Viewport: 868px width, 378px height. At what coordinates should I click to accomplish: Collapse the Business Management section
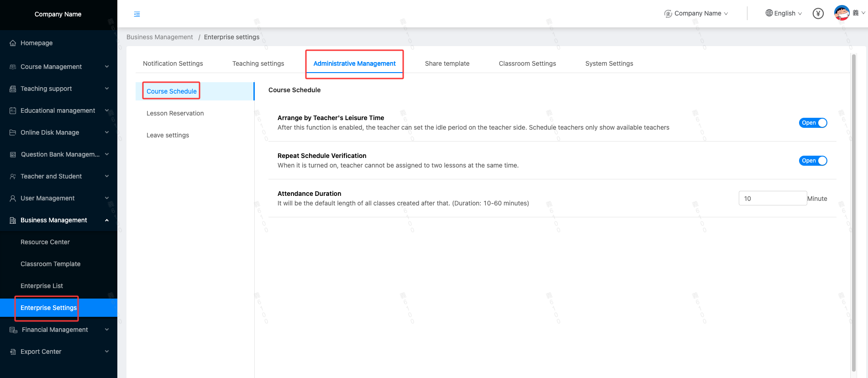[107, 220]
